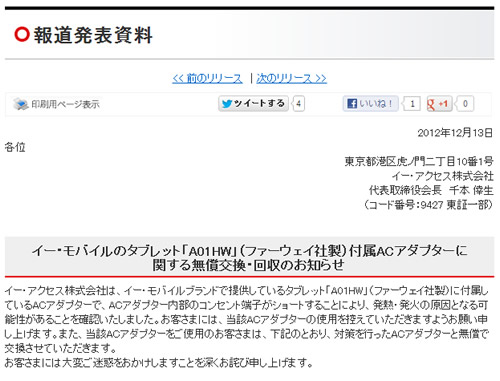The height and width of the screenshot is (381, 500).
Task: Click the Facebook いいね！ like button
Action: coord(371,104)
